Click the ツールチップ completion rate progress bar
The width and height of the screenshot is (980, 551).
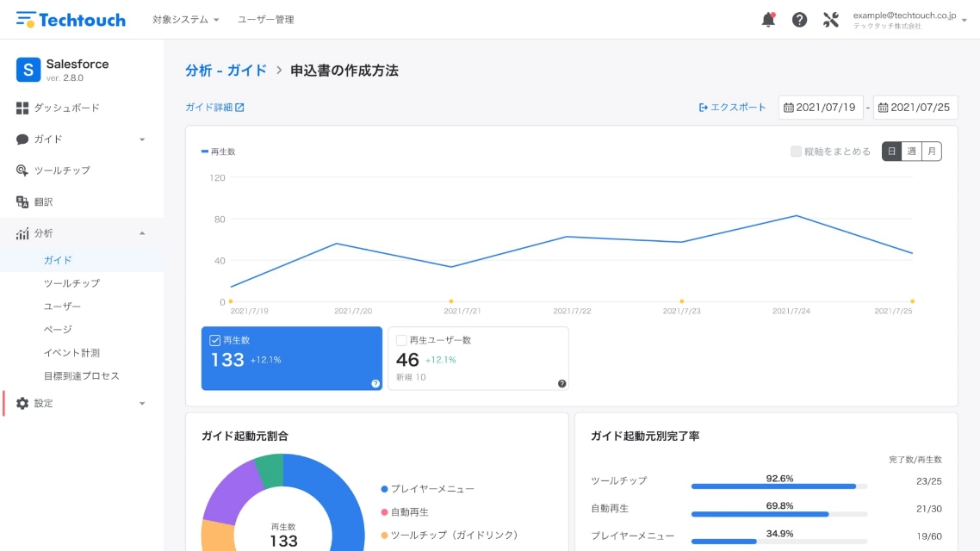[x=778, y=486]
